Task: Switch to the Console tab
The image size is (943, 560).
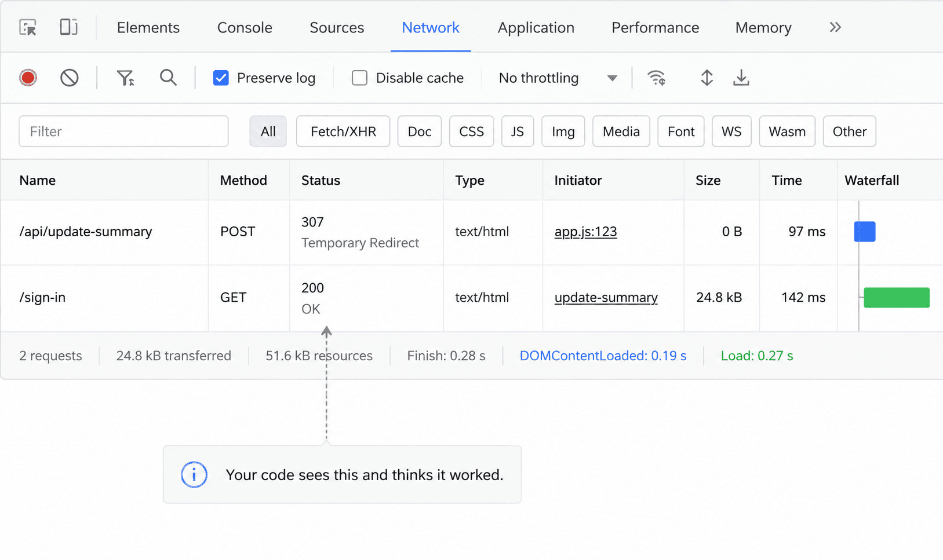Action: (245, 27)
